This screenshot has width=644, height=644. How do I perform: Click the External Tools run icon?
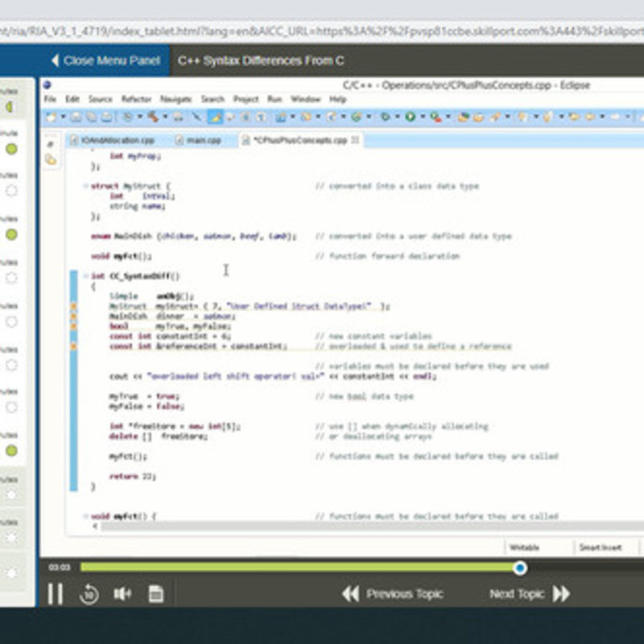(x=436, y=118)
